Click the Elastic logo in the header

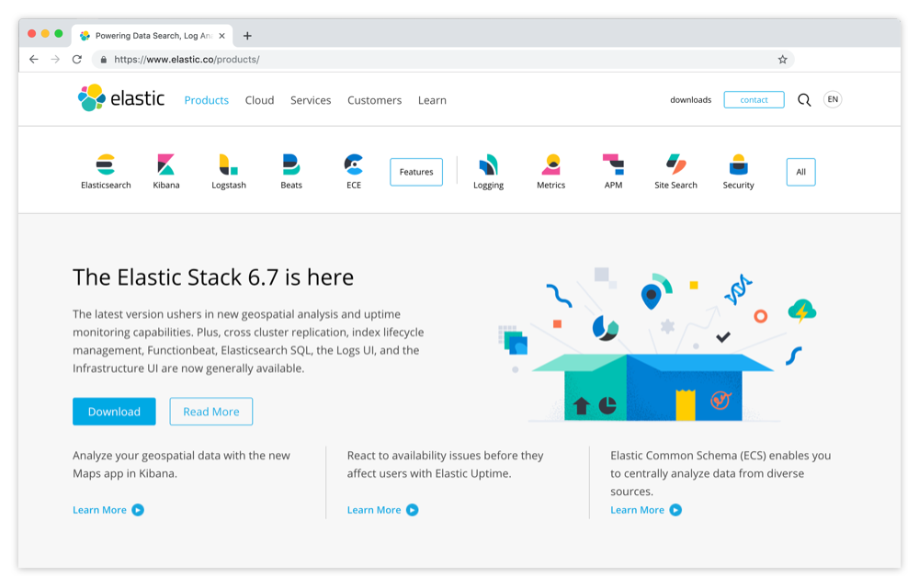[x=121, y=97]
